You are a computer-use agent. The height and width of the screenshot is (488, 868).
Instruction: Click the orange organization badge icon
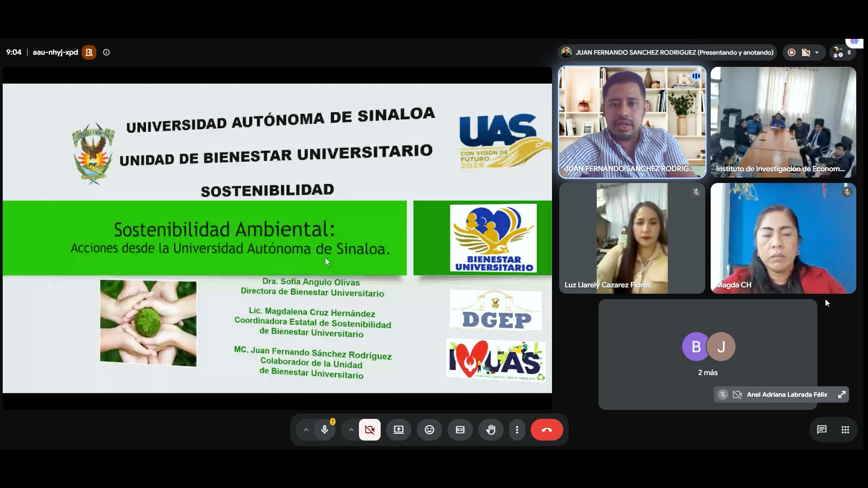pos(89,52)
